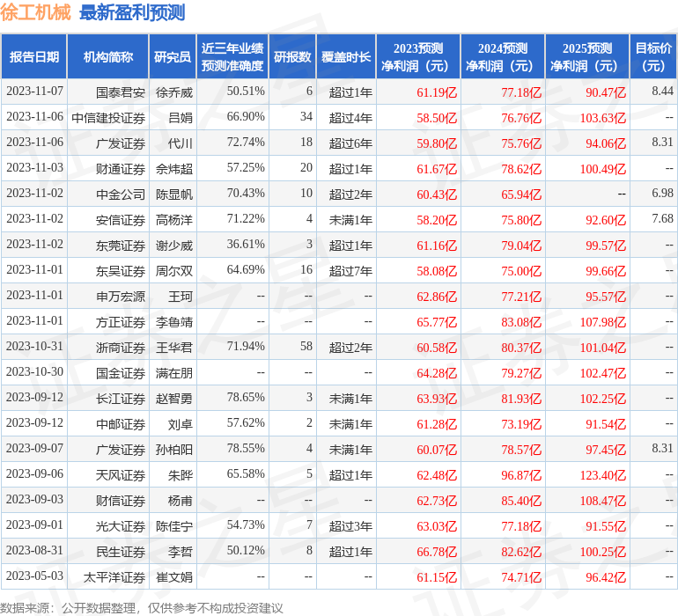Click the date 2023-09-07
Viewport: 678px width, 616px height.
pyautogui.click(x=34, y=448)
